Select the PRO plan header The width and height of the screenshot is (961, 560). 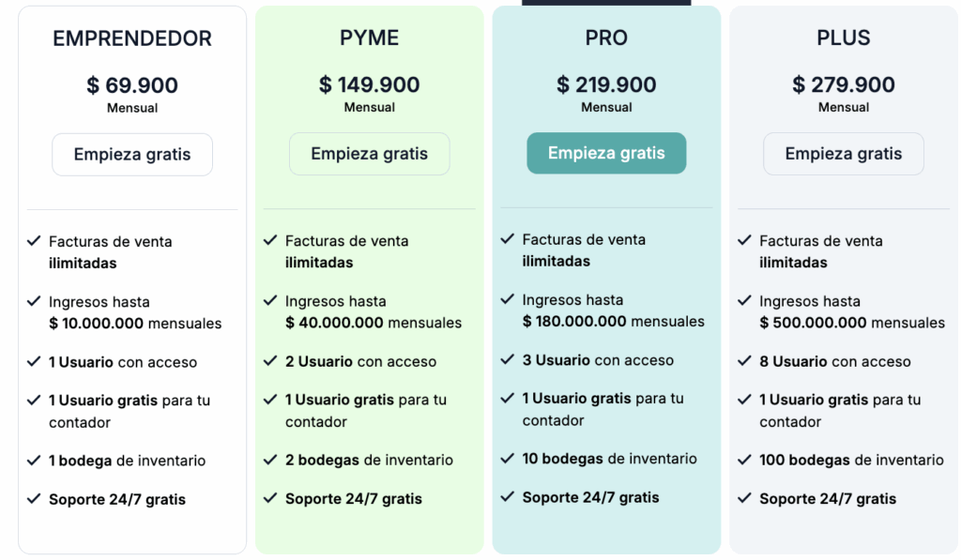click(606, 39)
